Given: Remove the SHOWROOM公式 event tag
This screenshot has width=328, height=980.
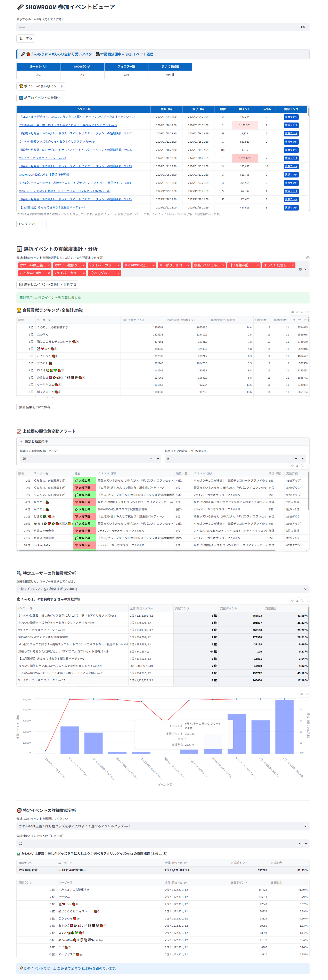Looking at the screenshot, I should click(153, 265).
